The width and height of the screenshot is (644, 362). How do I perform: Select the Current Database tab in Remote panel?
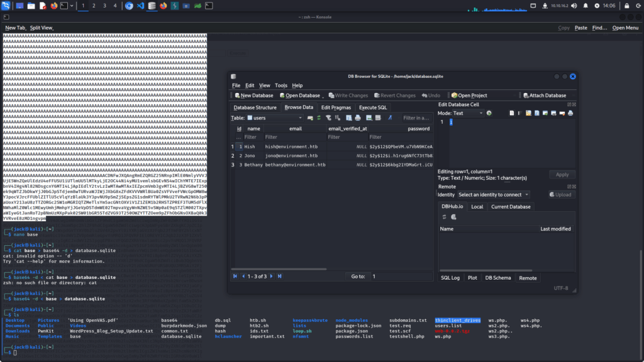click(x=511, y=207)
